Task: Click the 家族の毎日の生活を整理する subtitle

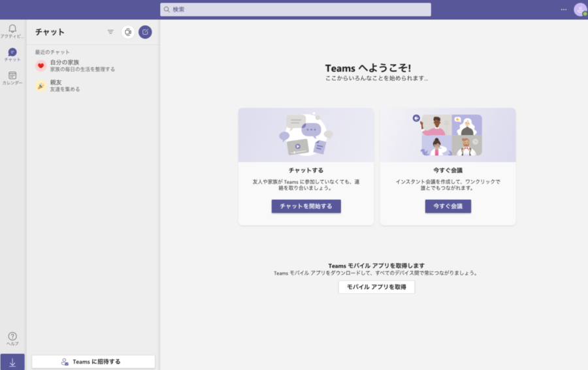Action: (x=82, y=69)
